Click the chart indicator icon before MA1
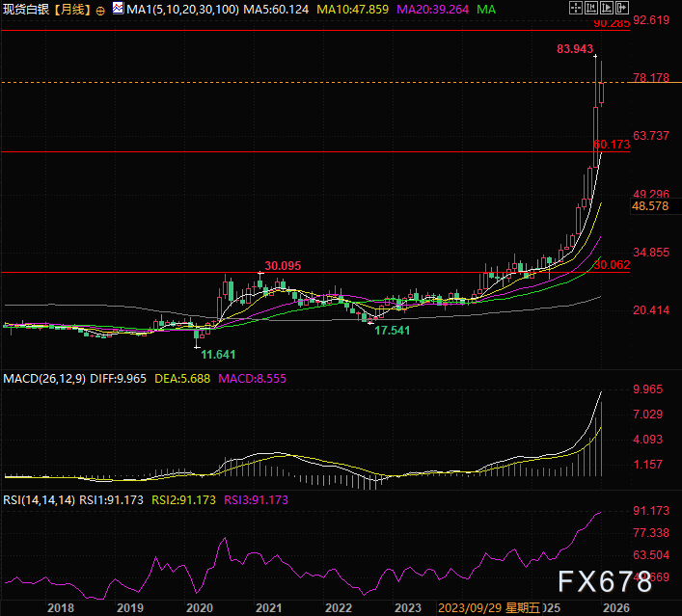Image resolution: width=682 pixels, height=616 pixels. point(117,10)
